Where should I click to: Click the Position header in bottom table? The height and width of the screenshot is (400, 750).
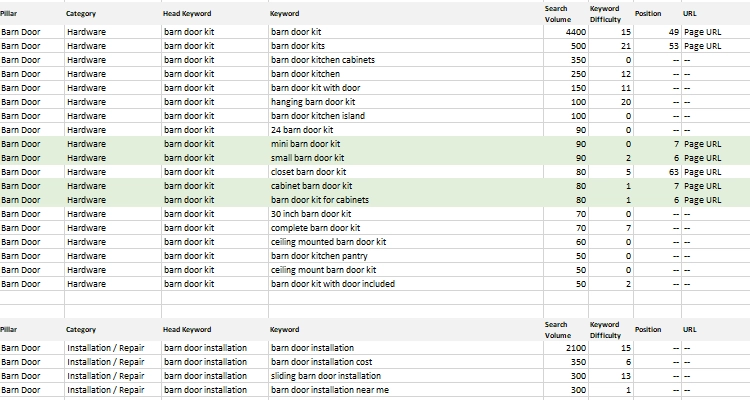click(648, 329)
